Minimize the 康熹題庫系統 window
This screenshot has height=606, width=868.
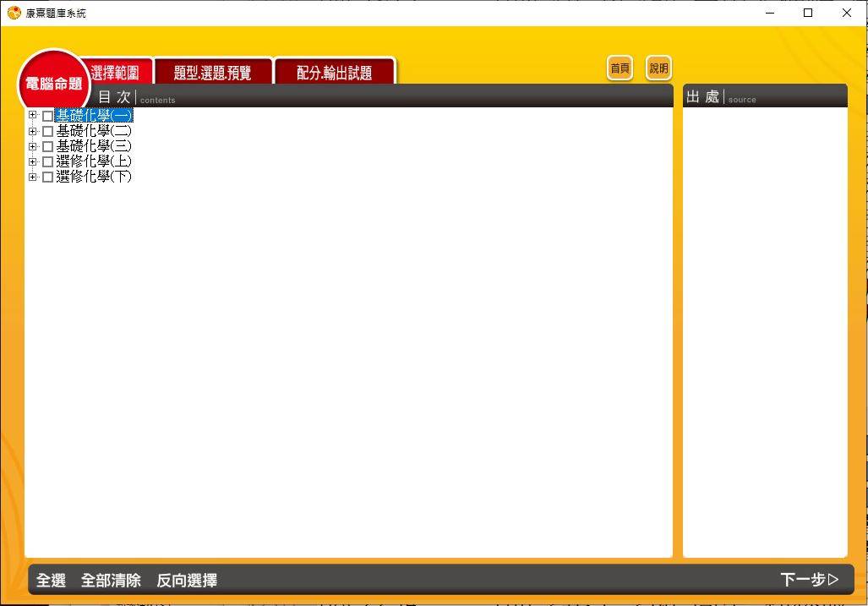pos(769,12)
